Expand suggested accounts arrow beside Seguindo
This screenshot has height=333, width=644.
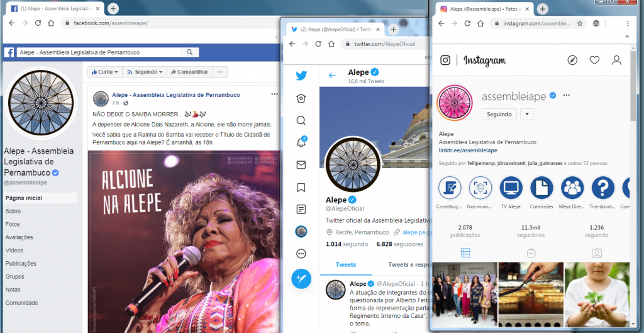pyautogui.click(x=527, y=114)
